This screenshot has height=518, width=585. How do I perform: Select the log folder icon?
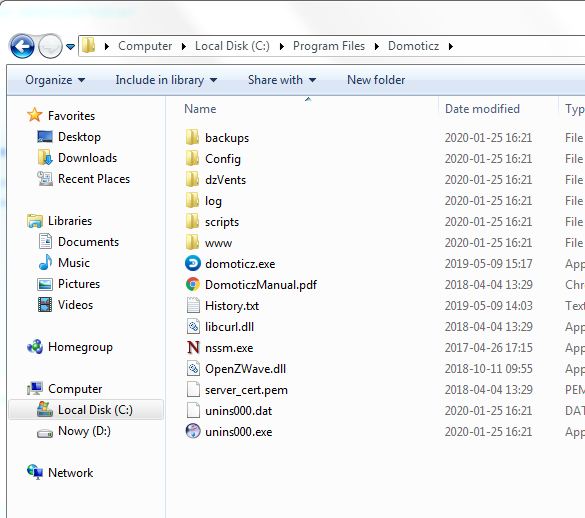[193, 200]
